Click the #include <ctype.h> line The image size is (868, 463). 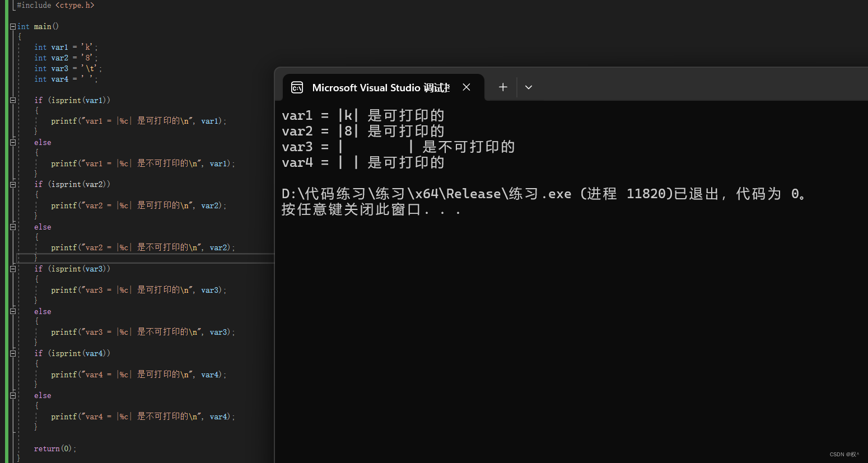[x=55, y=5]
